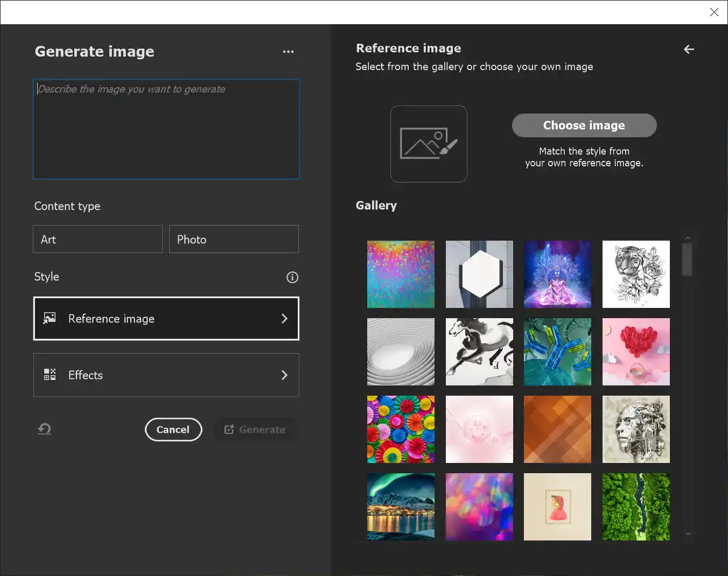Click the image description prompt field

[166, 129]
